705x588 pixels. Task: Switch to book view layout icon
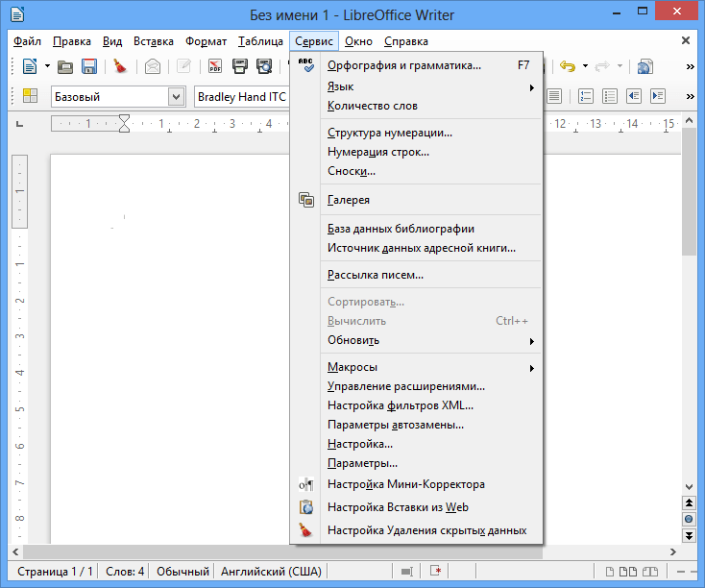pos(650,572)
